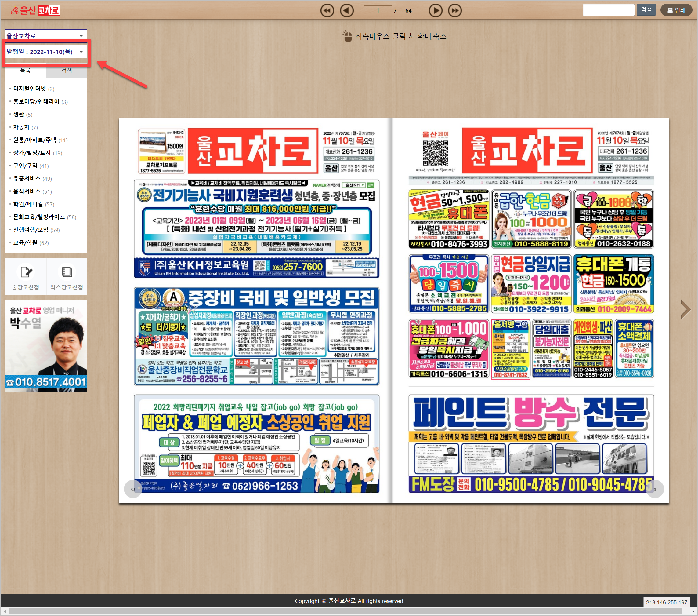698x616 pixels.
Task: Open the 발행일 publication date dropdown
Action: (46, 52)
